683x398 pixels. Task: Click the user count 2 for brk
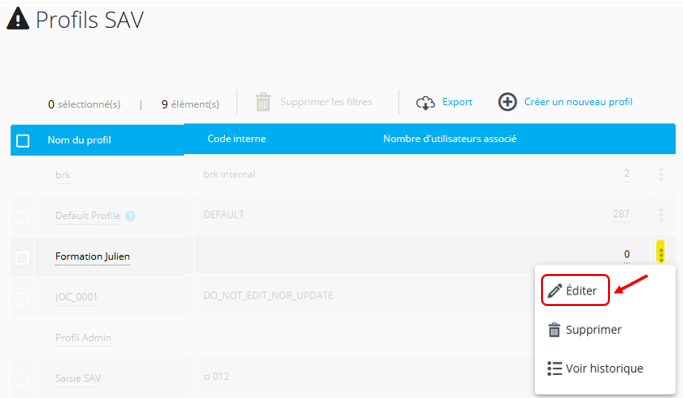[x=626, y=173]
